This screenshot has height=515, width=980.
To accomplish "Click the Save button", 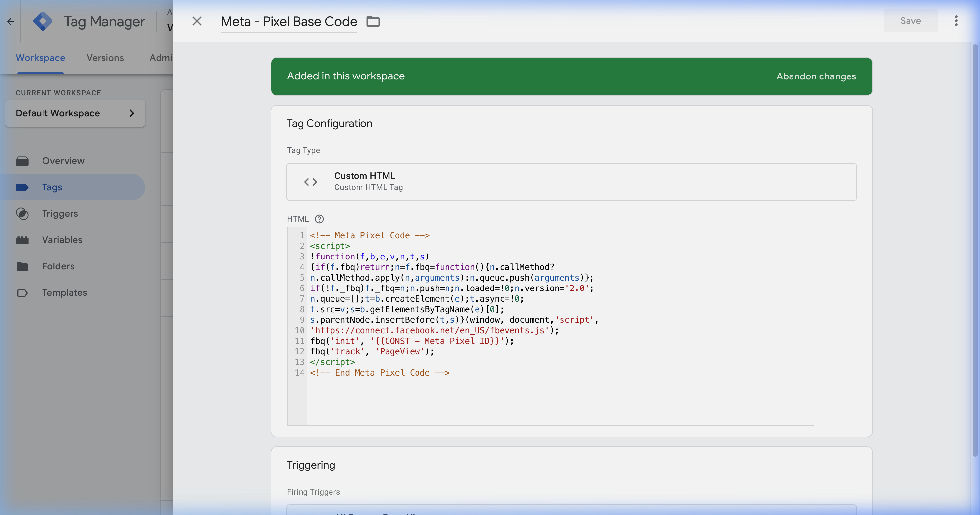I will (910, 21).
